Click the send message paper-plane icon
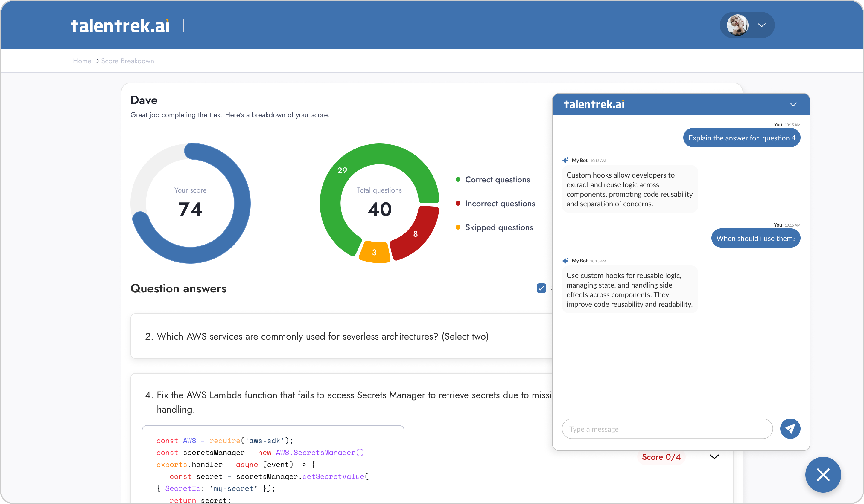Image resolution: width=864 pixels, height=504 pixels. 790,429
